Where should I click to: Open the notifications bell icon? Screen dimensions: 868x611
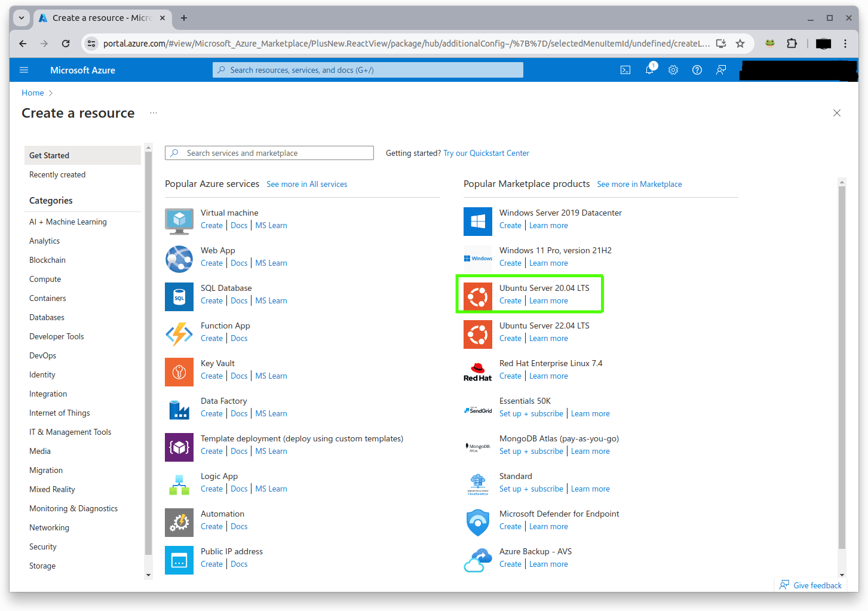pyautogui.click(x=649, y=70)
